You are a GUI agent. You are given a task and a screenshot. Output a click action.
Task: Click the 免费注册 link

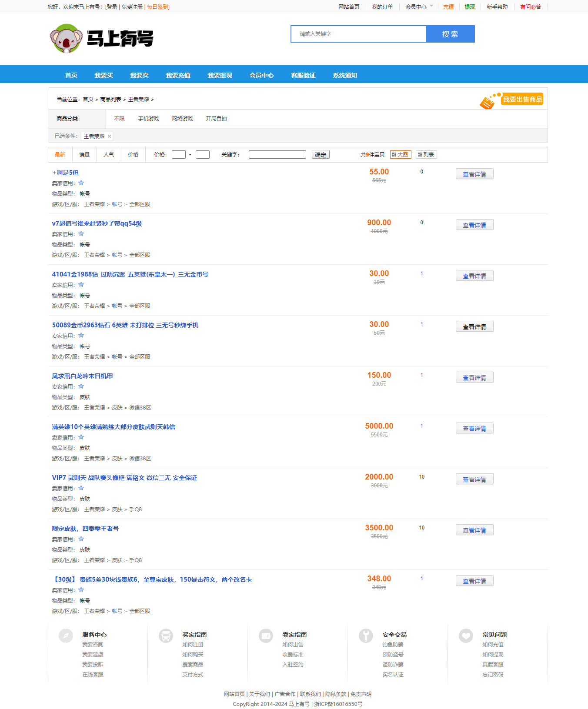(x=132, y=7)
